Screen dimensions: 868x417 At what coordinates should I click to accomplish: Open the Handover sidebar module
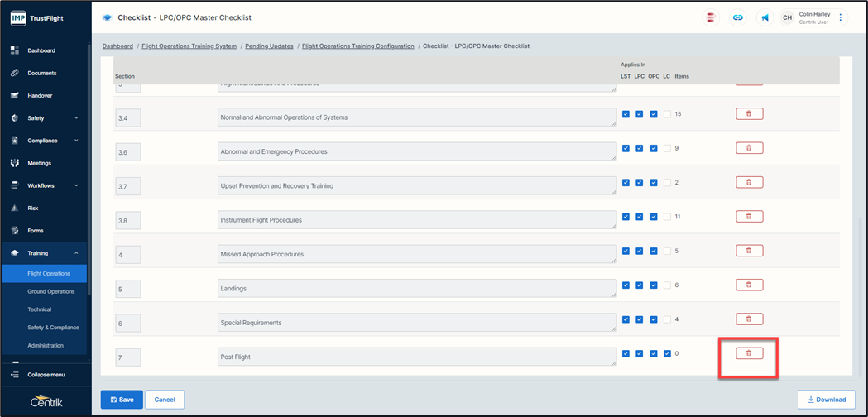[40, 96]
